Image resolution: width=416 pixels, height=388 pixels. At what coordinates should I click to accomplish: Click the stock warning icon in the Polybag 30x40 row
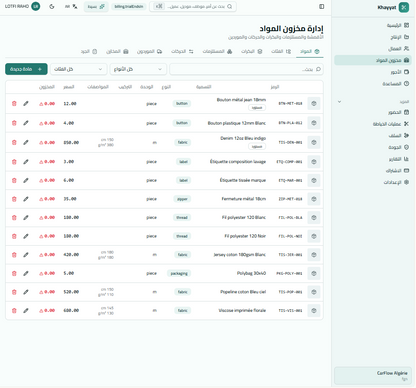coord(41,273)
